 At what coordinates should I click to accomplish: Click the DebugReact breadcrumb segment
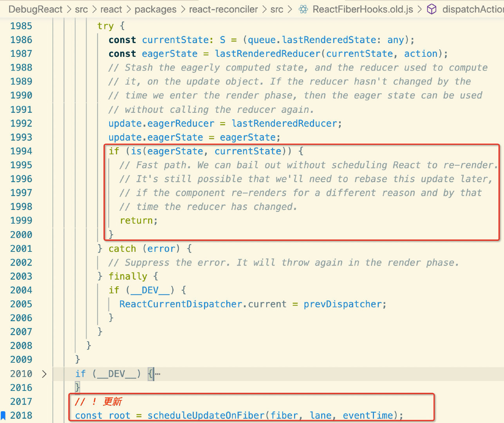tap(35, 9)
